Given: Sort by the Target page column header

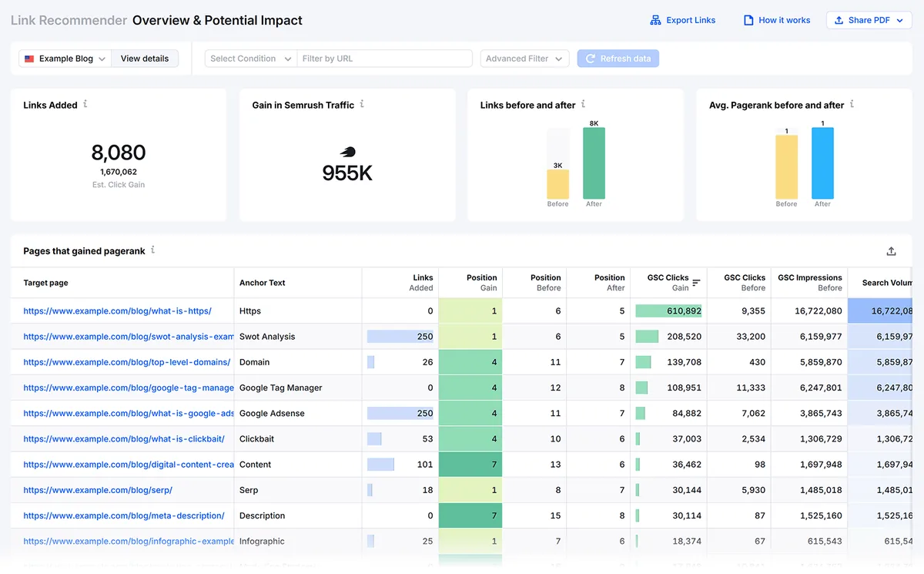Looking at the screenshot, I should pyautogui.click(x=45, y=283).
